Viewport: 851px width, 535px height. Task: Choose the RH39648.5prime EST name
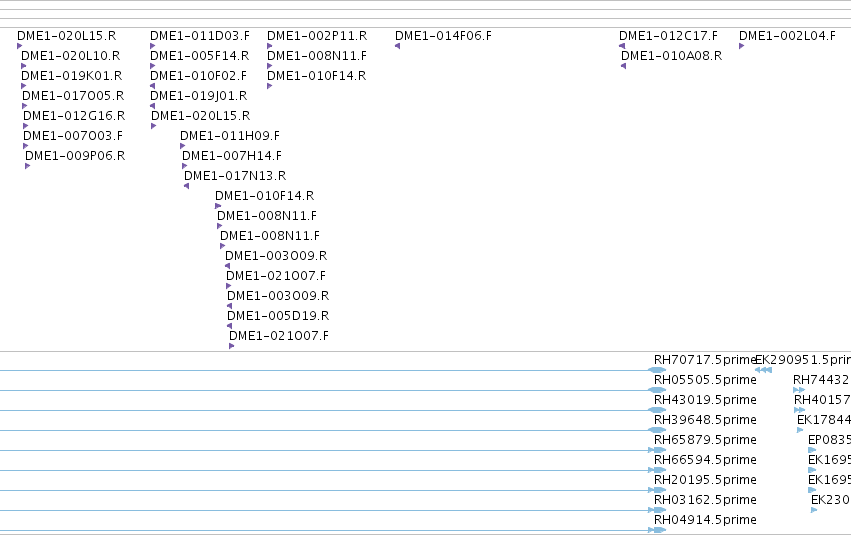[x=705, y=420]
